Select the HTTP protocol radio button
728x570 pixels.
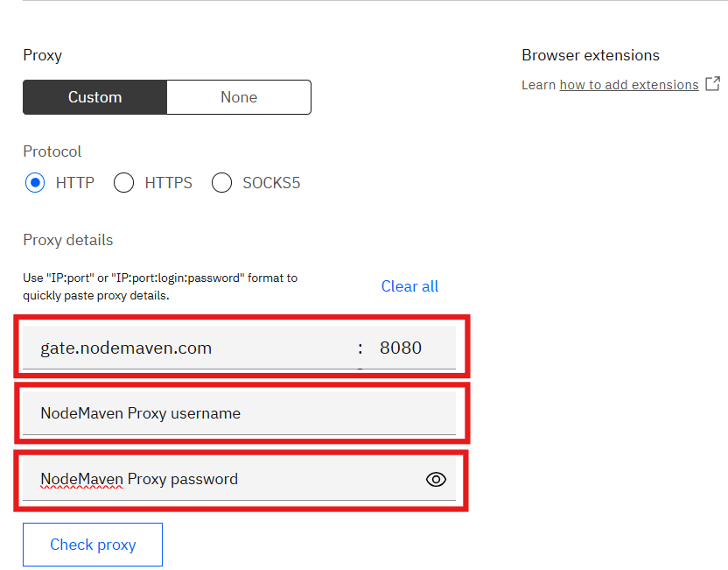pos(35,183)
